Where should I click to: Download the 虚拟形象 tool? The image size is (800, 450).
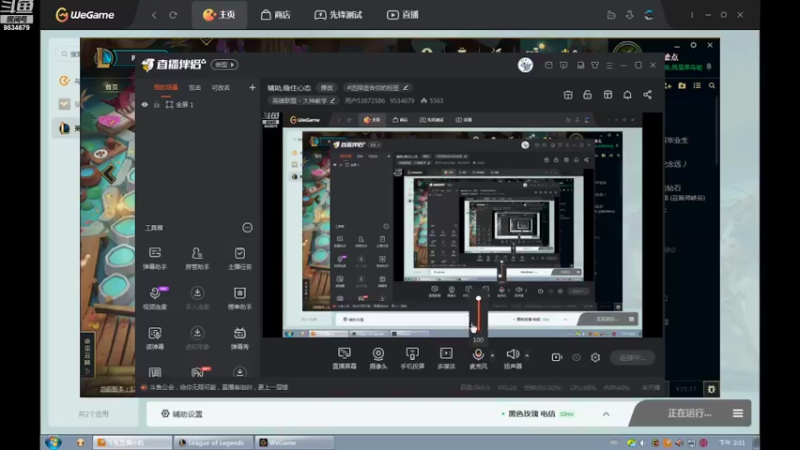pos(197,338)
